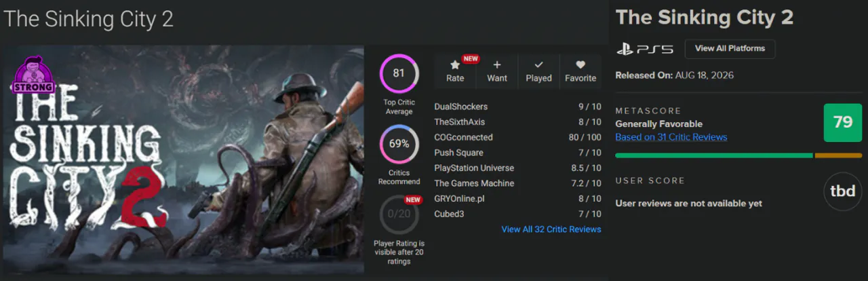
Task: Click the green 79 Metascore box
Action: click(843, 123)
